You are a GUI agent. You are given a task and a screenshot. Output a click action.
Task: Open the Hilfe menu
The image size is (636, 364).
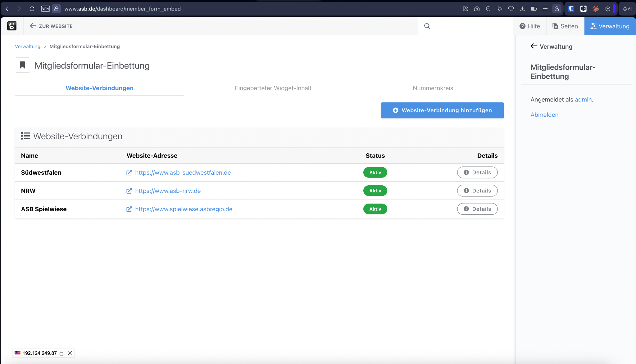[x=529, y=26]
